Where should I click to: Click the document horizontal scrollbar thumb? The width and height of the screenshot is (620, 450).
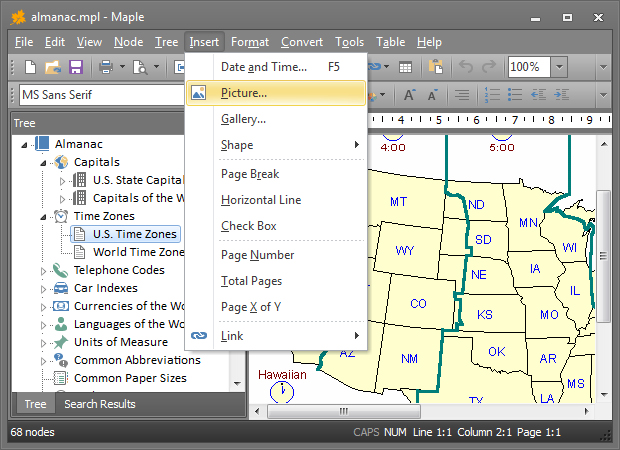coord(344,411)
